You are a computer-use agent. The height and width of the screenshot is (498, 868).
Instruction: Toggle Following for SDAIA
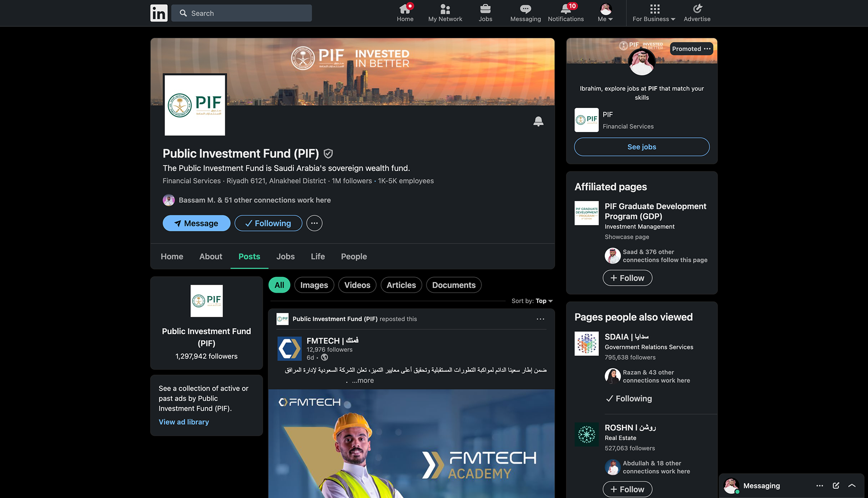(x=629, y=399)
